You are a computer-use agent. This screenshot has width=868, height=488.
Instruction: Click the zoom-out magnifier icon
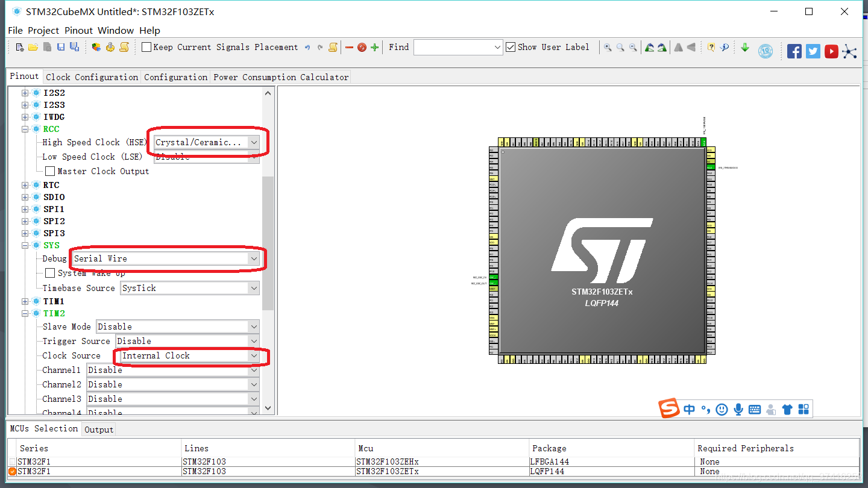pyautogui.click(x=633, y=47)
